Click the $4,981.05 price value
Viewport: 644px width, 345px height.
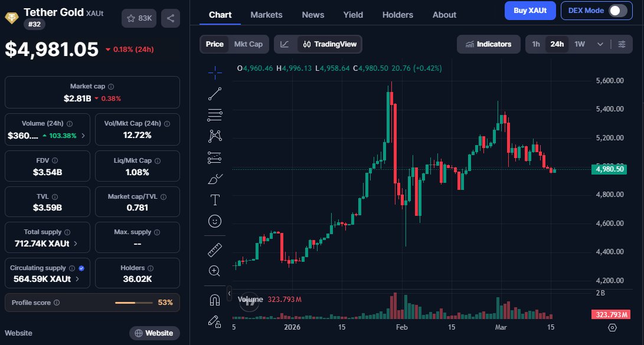tap(52, 49)
